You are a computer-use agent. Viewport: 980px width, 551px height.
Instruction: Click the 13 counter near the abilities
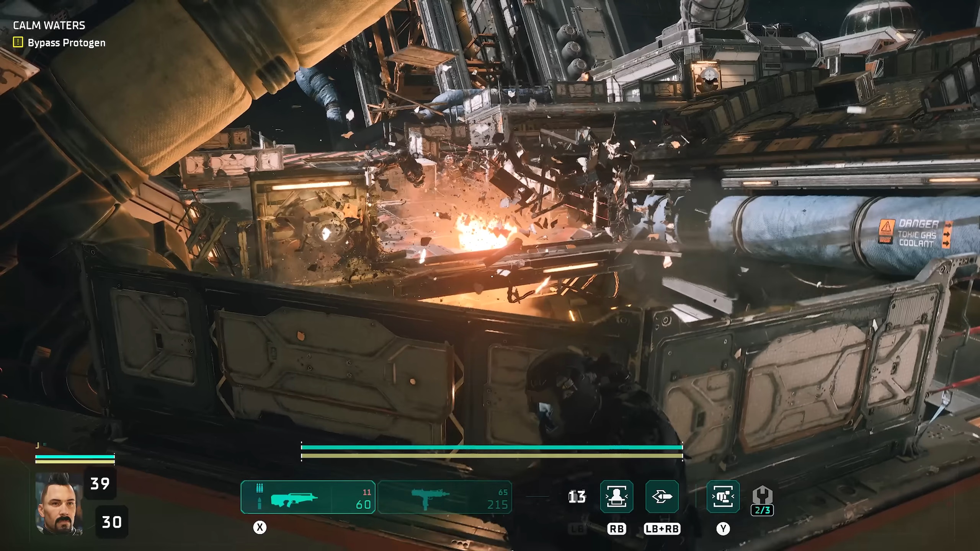(577, 497)
